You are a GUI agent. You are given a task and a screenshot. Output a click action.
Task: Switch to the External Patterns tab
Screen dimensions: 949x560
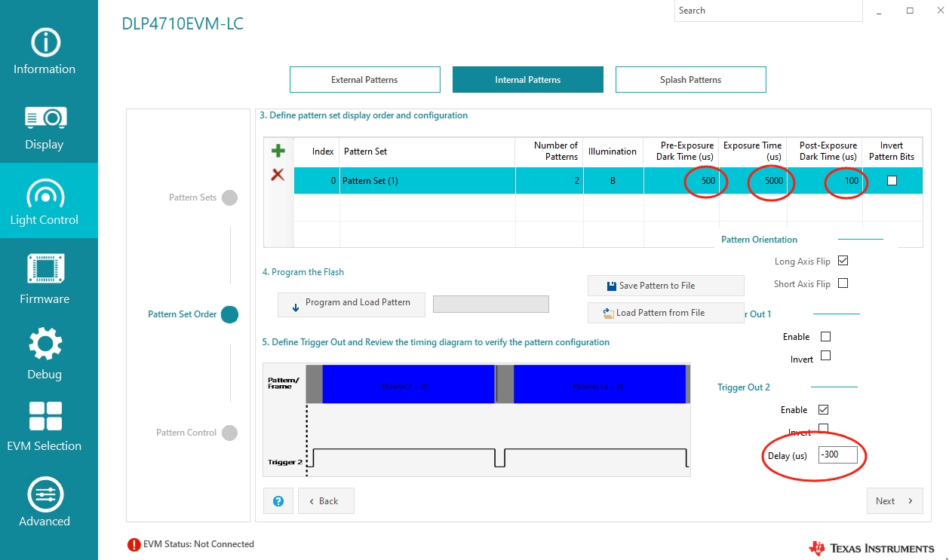pos(365,80)
